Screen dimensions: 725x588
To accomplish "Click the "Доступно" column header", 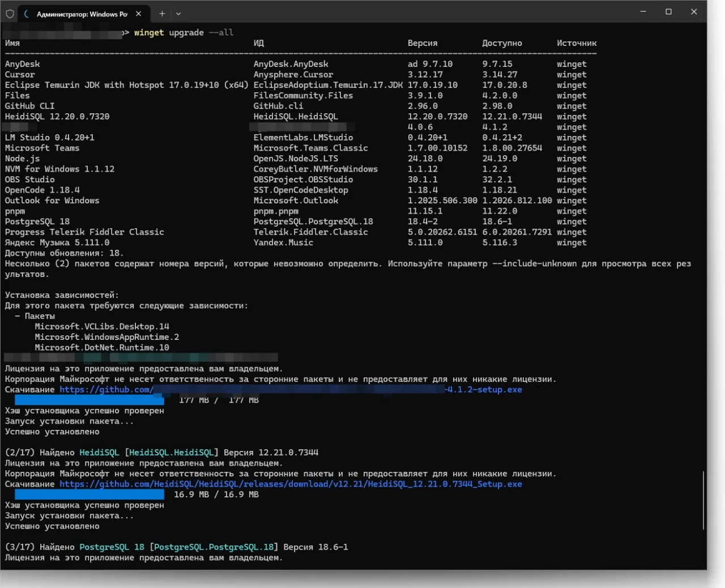I will [502, 43].
